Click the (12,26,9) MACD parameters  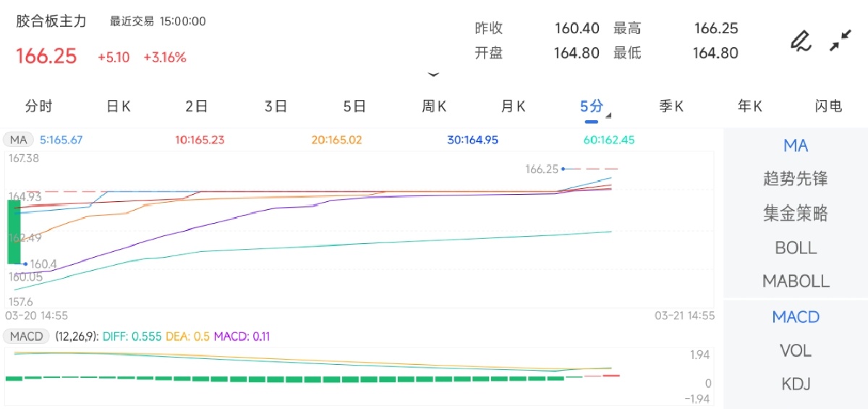click(77, 337)
